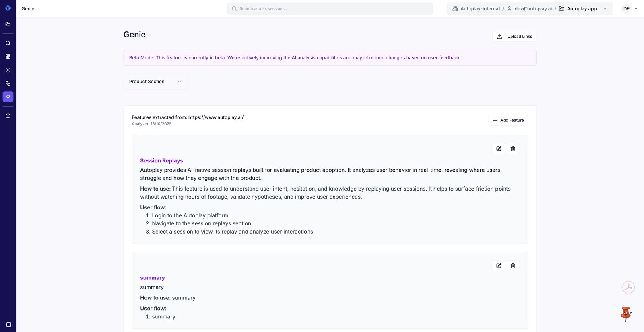Screen dimensions: 644x332
Task: Edit the summary feature card
Action: 499,266
